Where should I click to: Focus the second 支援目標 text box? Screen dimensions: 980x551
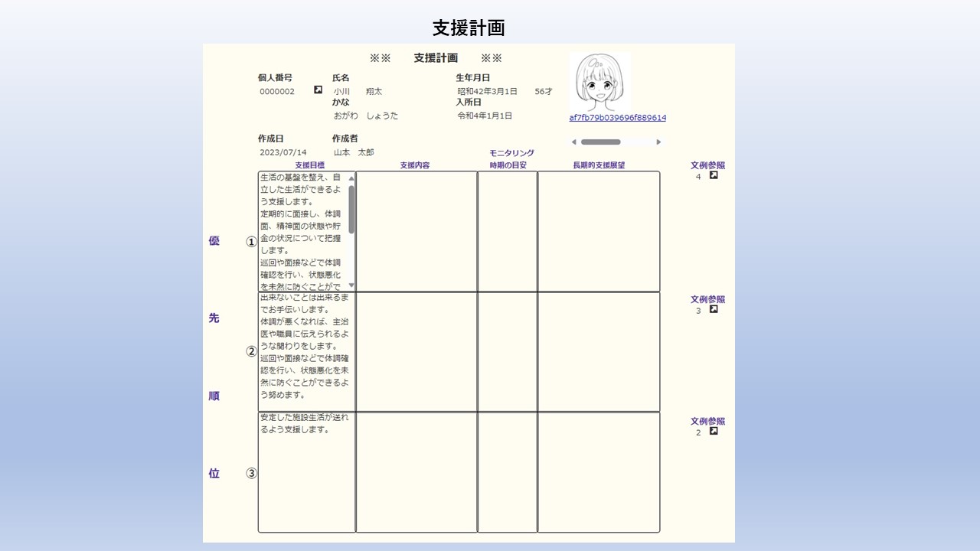(306, 352)
